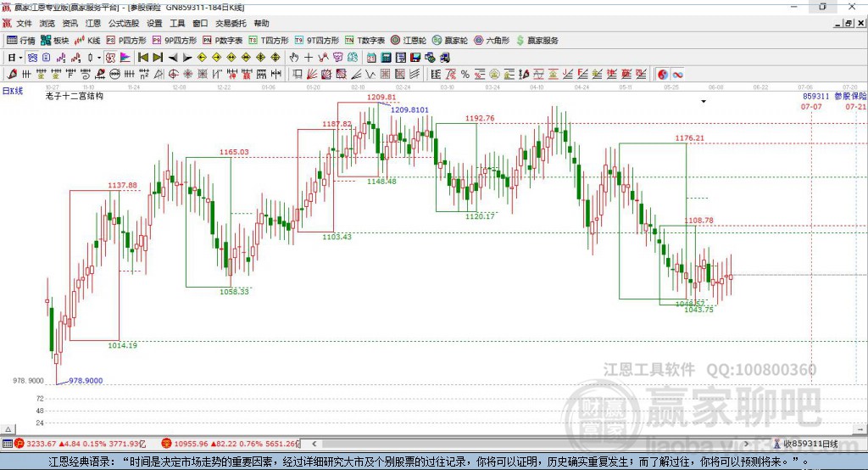Image resolution: width=868 pixels, height=470 pixels.
Task: Expand the candlestick style dropdown arrow
Action: click(x=99, y=58)
